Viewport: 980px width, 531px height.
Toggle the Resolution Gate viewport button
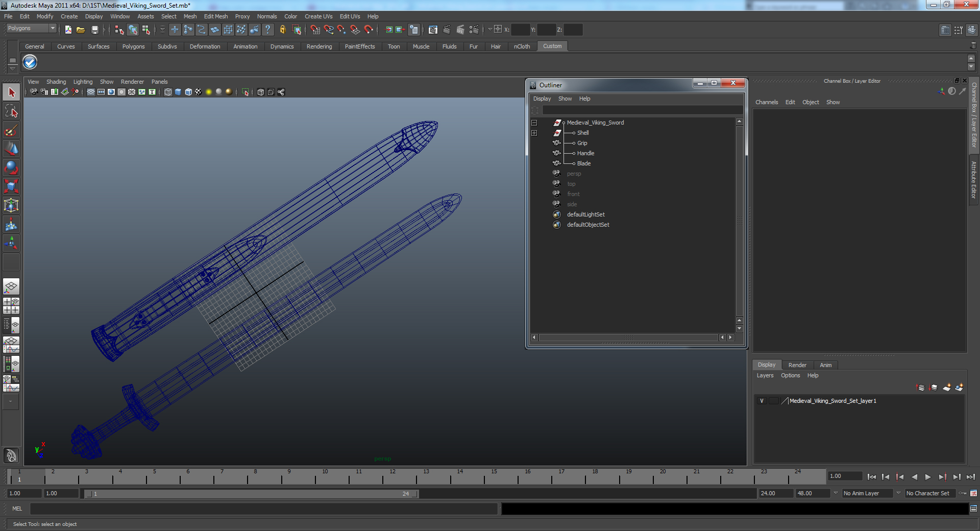click(111, 92)
